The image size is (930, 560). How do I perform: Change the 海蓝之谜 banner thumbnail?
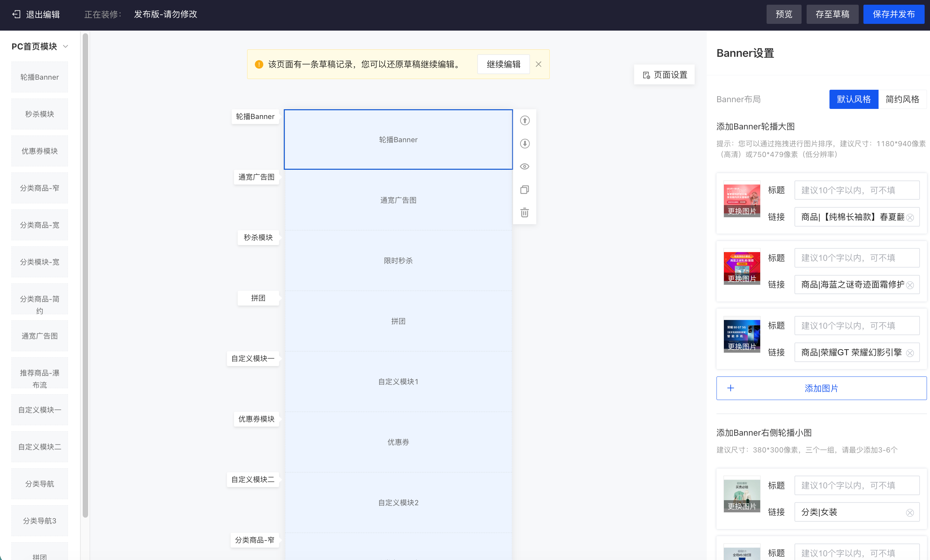742,279
